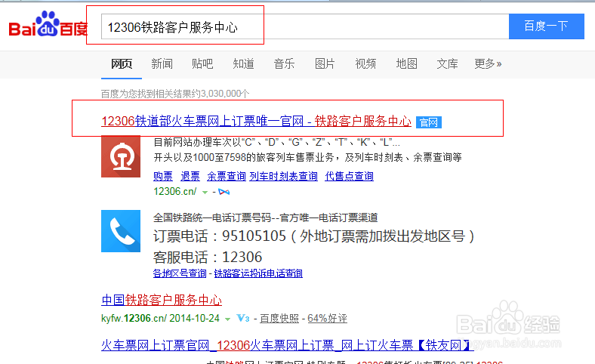Open the 地图 tab
The image size is (595, 364).
pyautogui.click(x=406, y=63)
